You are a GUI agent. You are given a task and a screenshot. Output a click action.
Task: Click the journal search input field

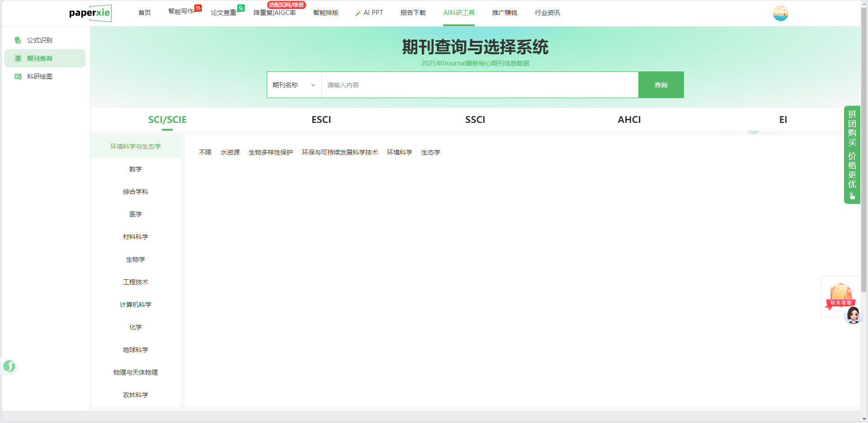(x=479, y=85)
